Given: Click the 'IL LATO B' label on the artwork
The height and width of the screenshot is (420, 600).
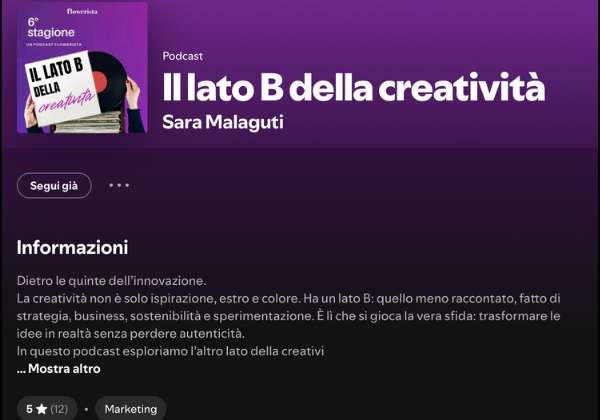Looking at the screenshot, I should coord(62,72).
